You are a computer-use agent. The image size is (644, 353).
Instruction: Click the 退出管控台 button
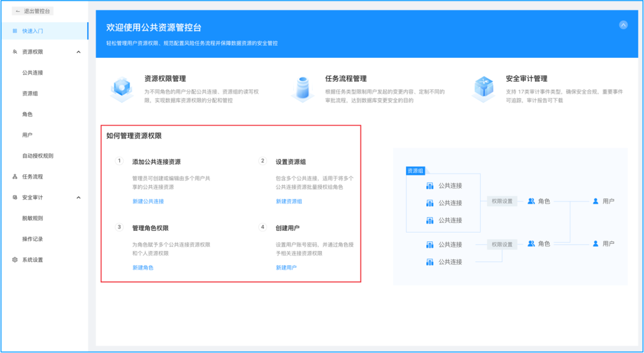pyautogui.click(x=32, y=11)
